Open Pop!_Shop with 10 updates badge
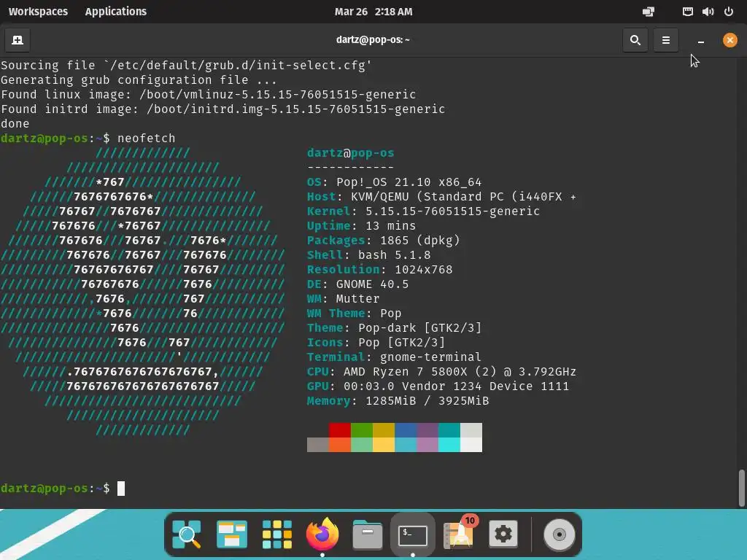Image resolution: width=747 pixels, height=560 pixels. 458,534
